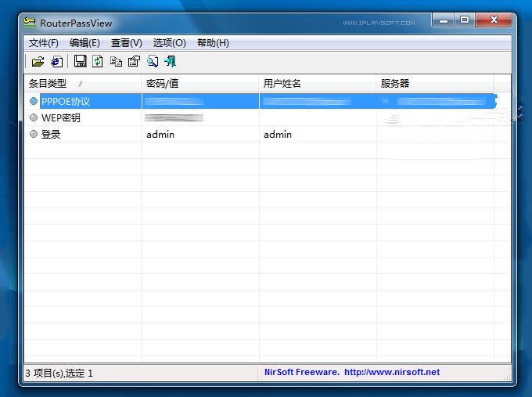Open the 选项(O) menu
Viewport: 532px width, 397px height.
(x=169, y=43)
